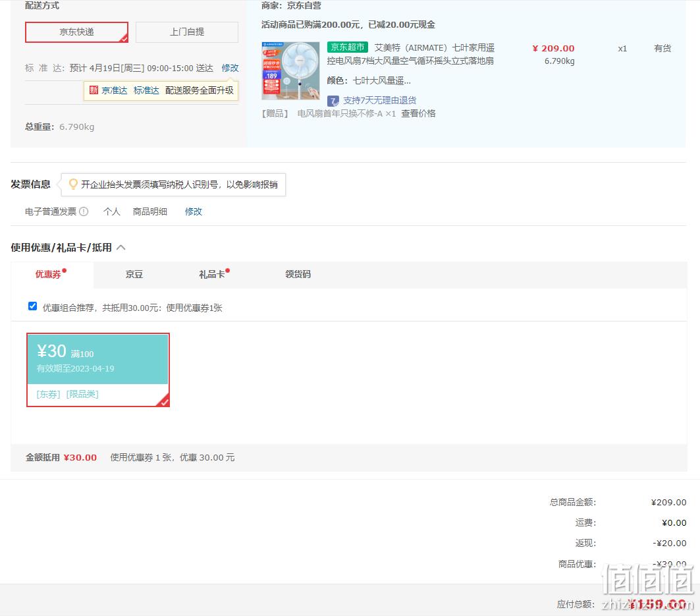Screen dimensions: 700x616
Task: Click 活动商品已购满200.00元 promotion text
Action: 348,24
